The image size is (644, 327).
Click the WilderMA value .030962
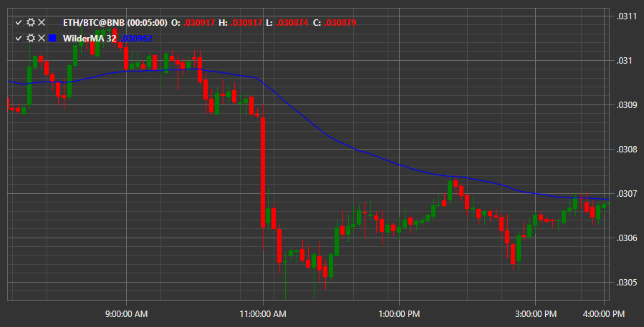coord(137,38)
